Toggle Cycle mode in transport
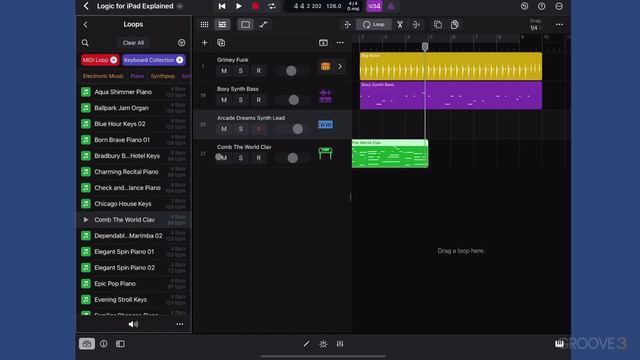The height and width of the screenshot is (360, 640). pos(272,6)
